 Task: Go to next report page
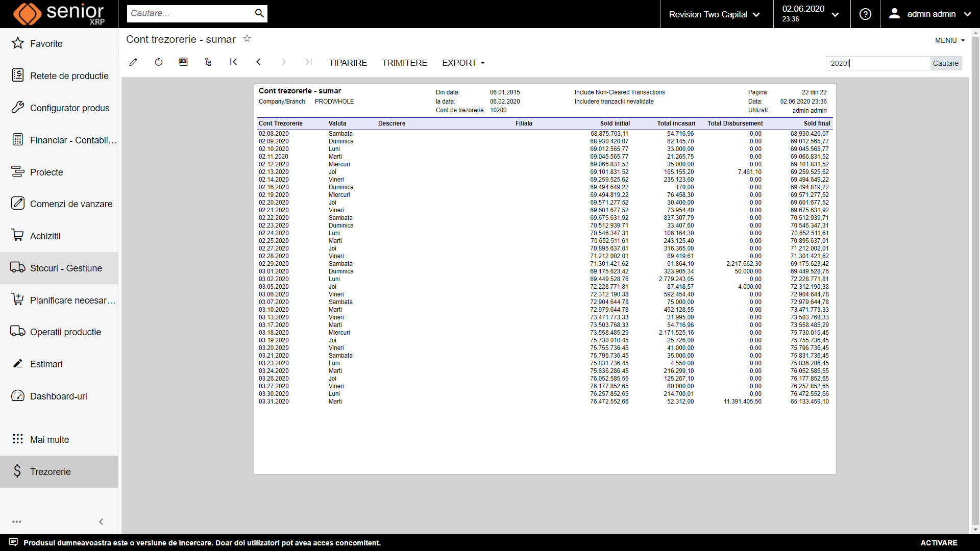tap(283, 62)
